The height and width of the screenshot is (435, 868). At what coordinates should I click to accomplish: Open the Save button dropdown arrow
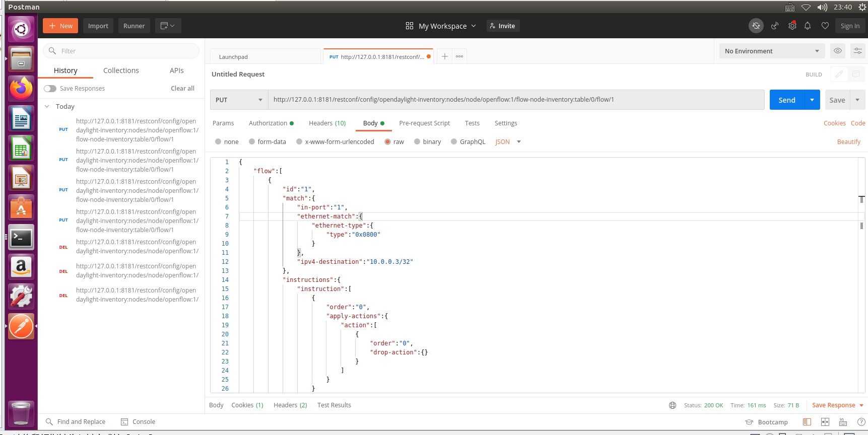tap(857, 100)
